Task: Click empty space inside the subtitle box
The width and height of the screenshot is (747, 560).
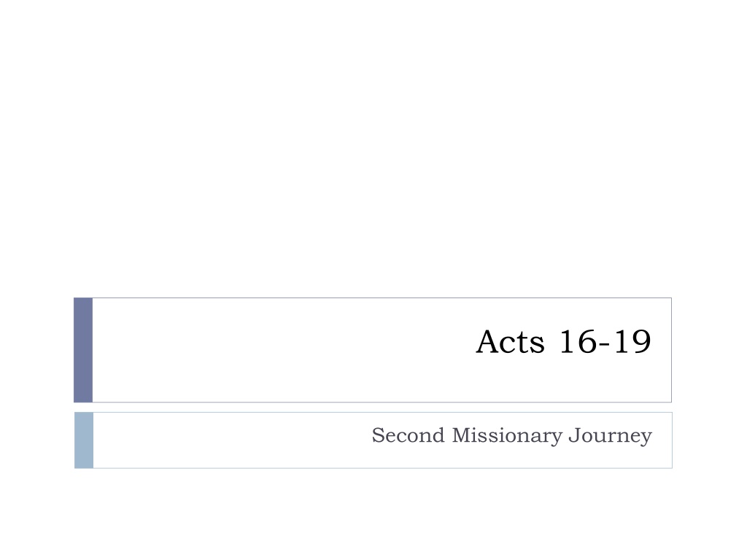Action: coord(228,440)
